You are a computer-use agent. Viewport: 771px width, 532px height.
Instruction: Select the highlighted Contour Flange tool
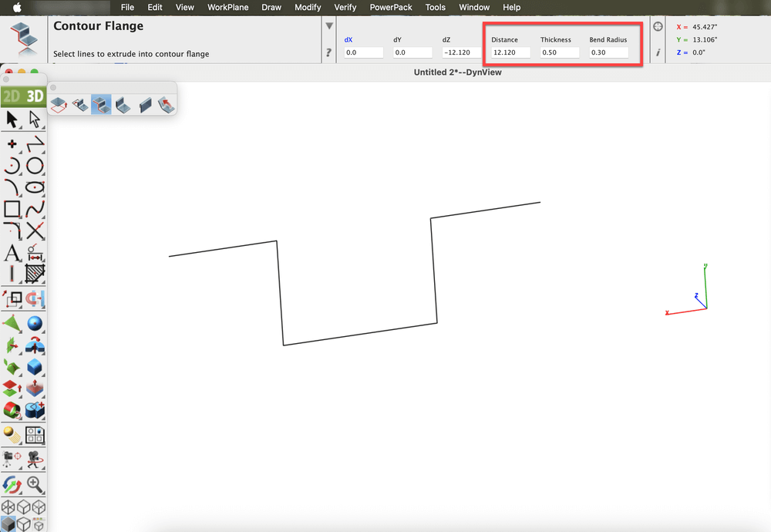(x=101, y=104)
